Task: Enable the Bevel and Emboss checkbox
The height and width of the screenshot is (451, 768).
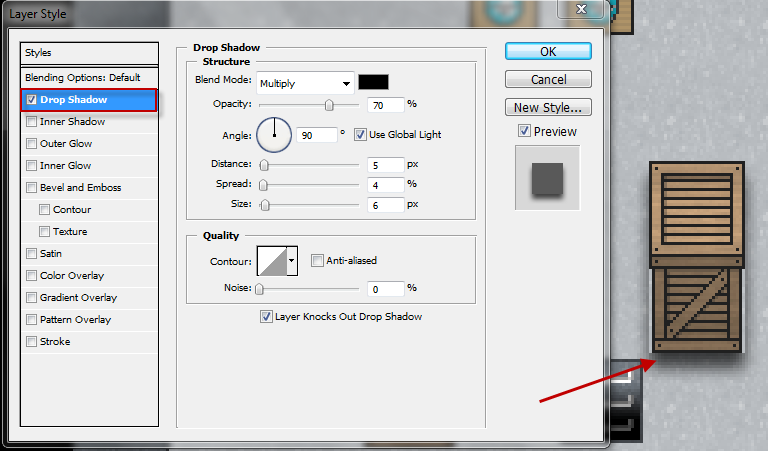Action: (32, 188)
